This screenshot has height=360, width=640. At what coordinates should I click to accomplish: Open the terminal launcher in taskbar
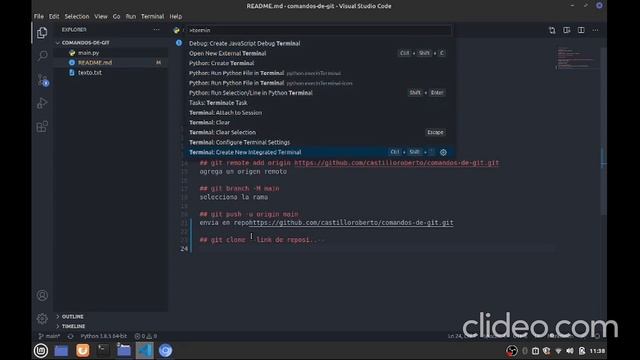(x=103, y=351)
